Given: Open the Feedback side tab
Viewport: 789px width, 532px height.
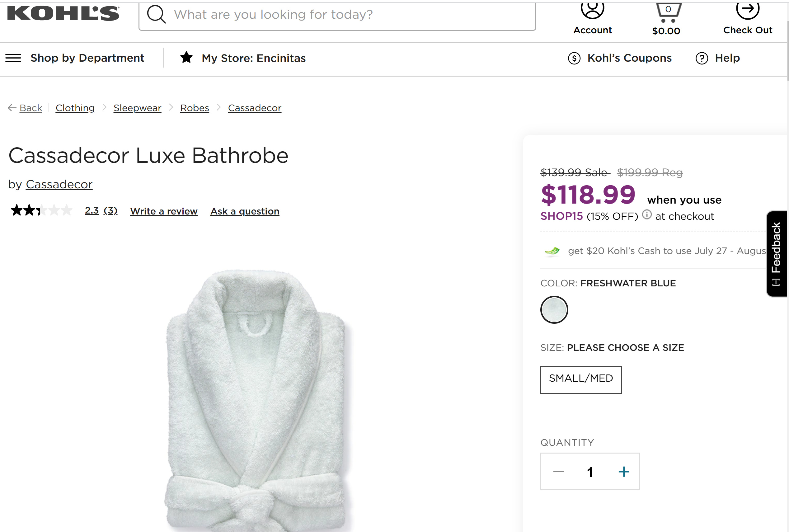Looking at the screenshot, I should click(776, 253).
